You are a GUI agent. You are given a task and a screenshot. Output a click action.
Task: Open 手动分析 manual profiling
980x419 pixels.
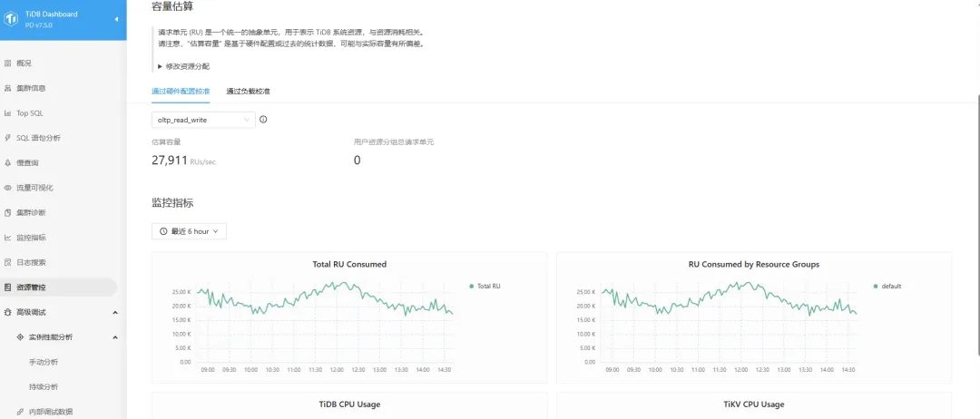click(44, 362)
